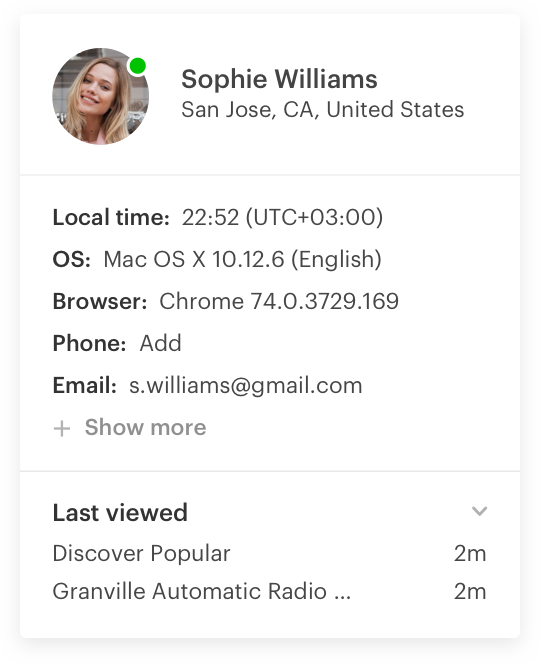Open the Sophie Williams name heading
This screenshot has width=540, height=664.
click(x=279, y=79)
